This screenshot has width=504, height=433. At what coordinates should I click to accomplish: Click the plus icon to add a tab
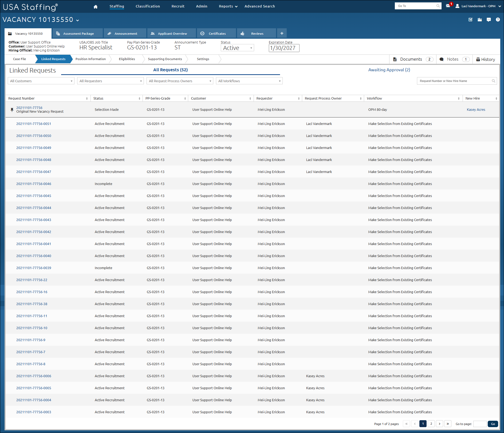pos(282,33)
